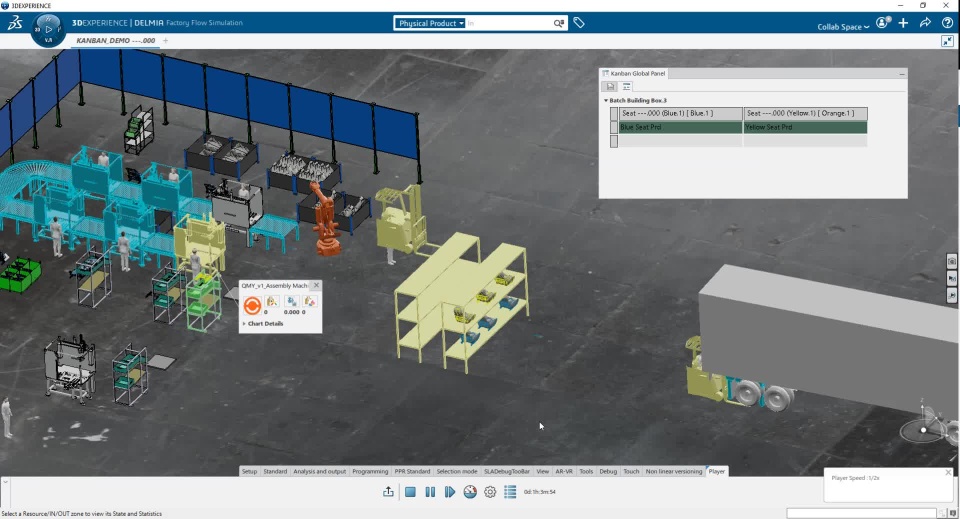
Task: Click the orange refresh circle icon
Action: point(252,305)
